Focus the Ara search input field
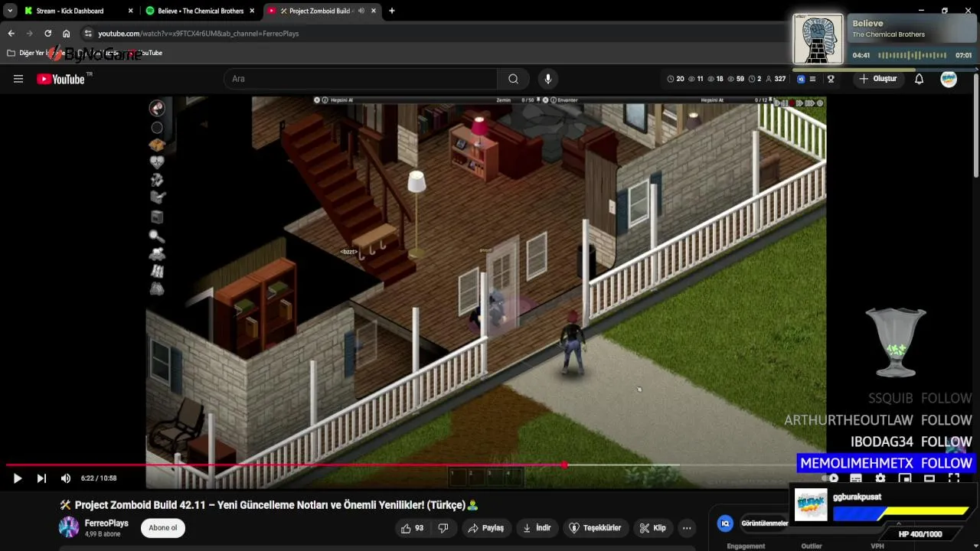 [x=361, y=79]
